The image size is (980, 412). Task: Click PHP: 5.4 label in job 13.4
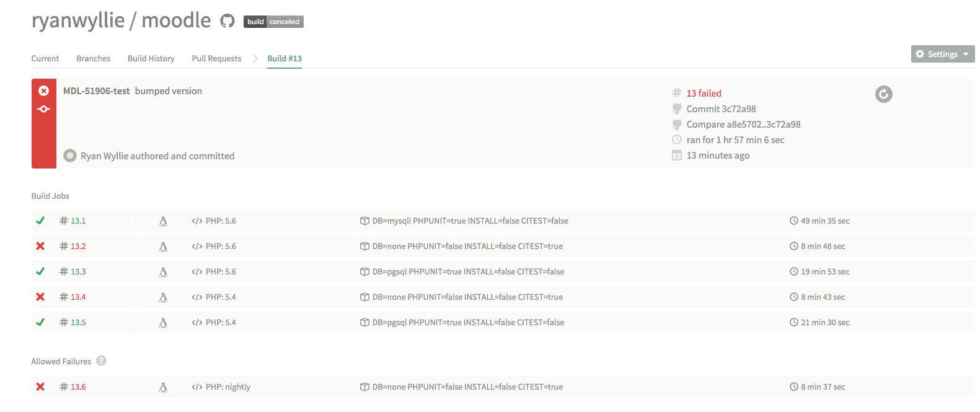click(221, 297)
